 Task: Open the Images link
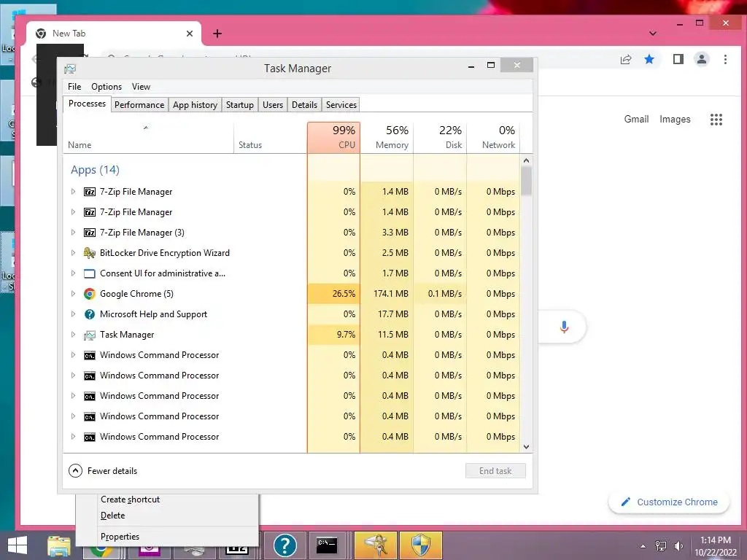675,119
